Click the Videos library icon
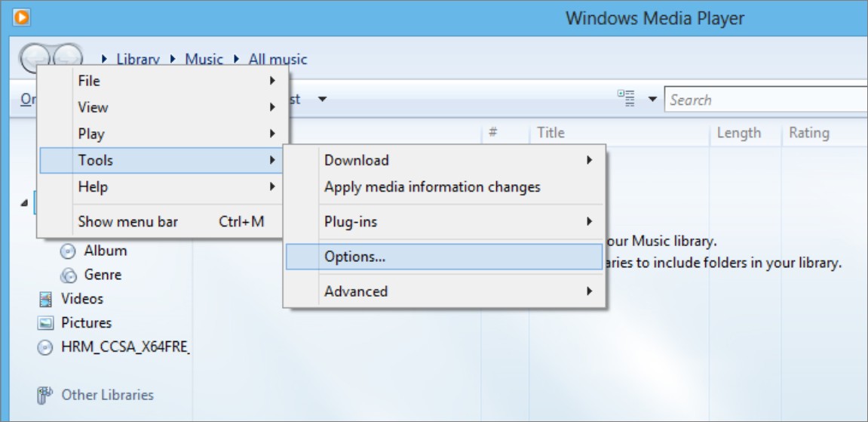 (45, 299)
